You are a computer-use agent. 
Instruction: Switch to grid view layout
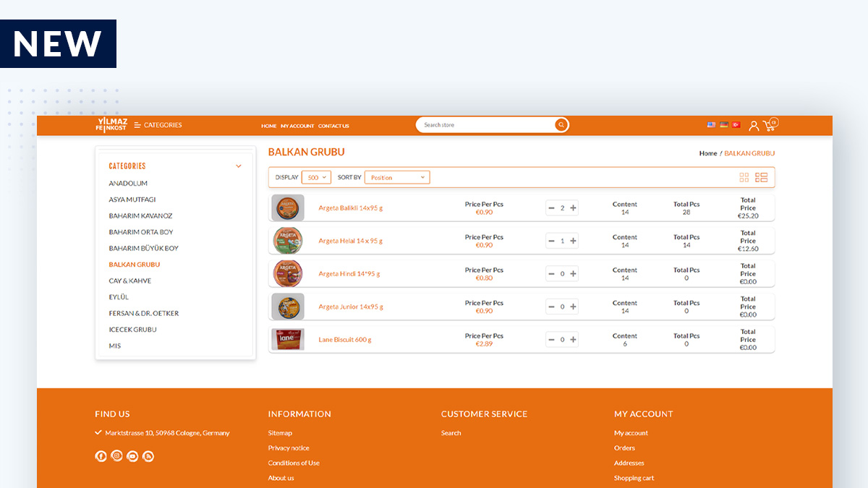pos(744,177)
